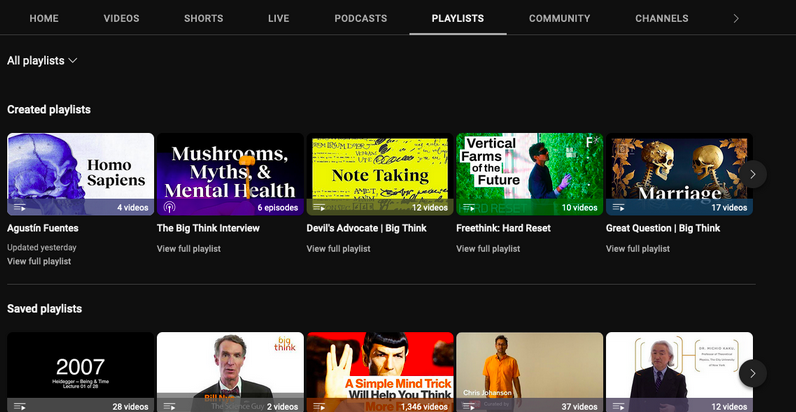Open the Marriage playlist thumbnail
This screenshot has width=796, height=412.
coord(679,174)
